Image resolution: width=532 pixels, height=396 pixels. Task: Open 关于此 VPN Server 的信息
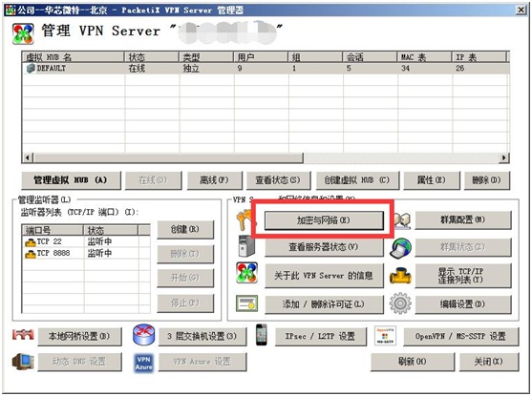pos(324,276)
